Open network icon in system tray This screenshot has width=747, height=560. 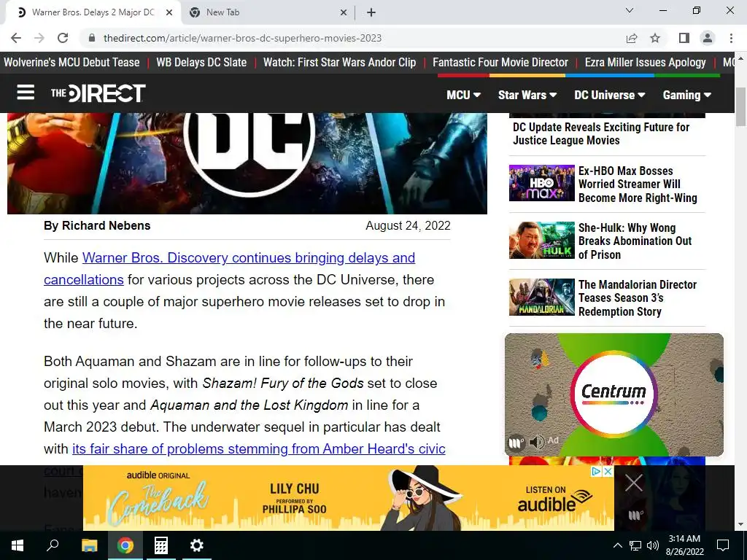pyautogui.click(x=635, y=545)
